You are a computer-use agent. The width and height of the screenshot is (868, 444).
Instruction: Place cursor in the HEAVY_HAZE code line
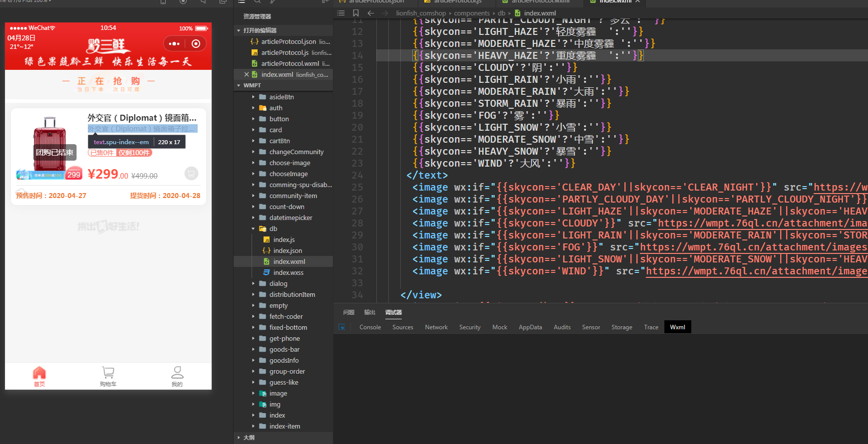(528, 55)
